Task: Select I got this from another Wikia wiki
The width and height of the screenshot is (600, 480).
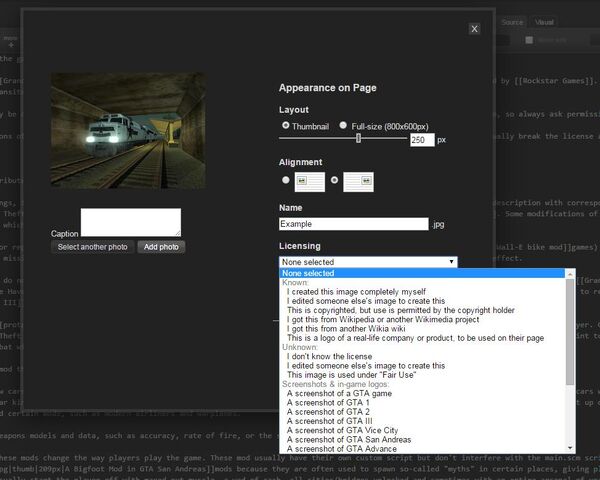Action: pos(346,328)
